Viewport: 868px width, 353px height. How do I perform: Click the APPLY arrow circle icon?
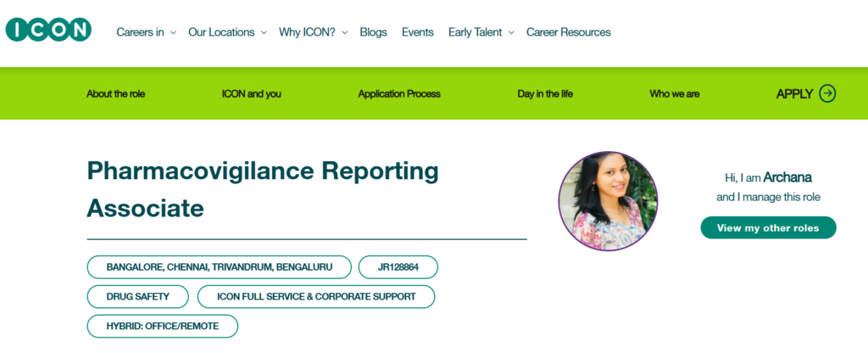pos(827,93)
